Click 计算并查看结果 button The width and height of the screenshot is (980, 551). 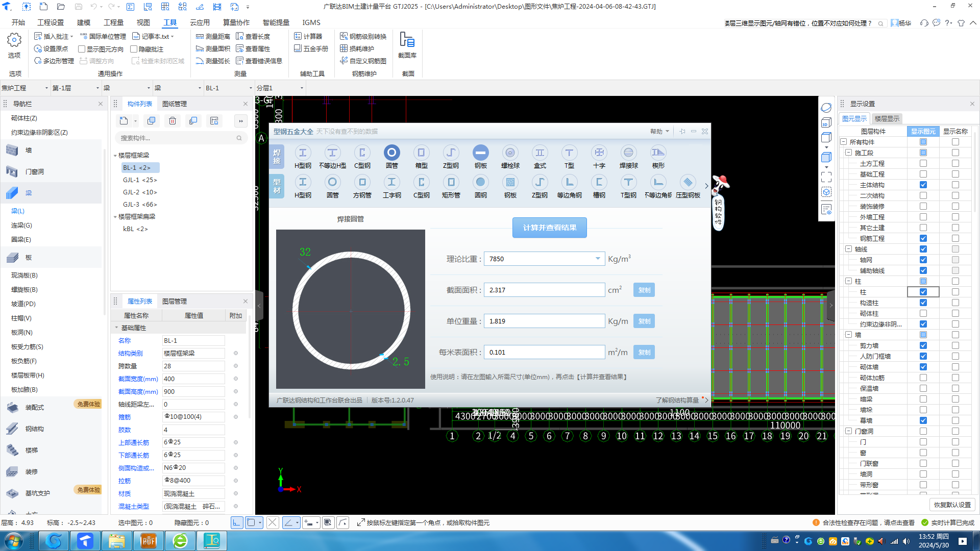549,228
